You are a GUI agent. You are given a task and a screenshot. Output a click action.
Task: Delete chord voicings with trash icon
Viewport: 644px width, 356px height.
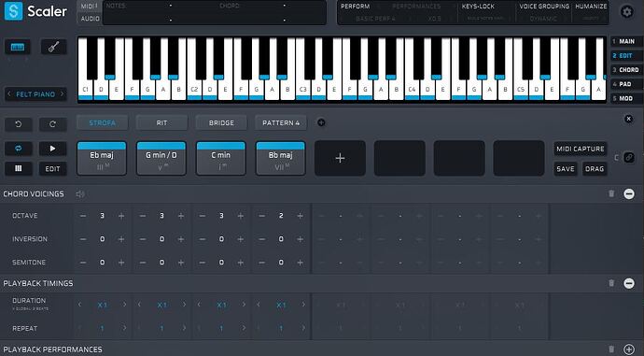(611, 193)
